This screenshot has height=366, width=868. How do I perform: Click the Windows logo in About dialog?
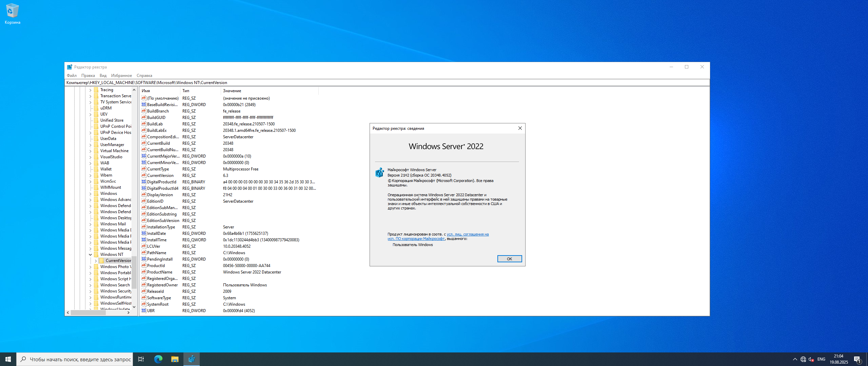pyautogui.click(x=380, y=172)
